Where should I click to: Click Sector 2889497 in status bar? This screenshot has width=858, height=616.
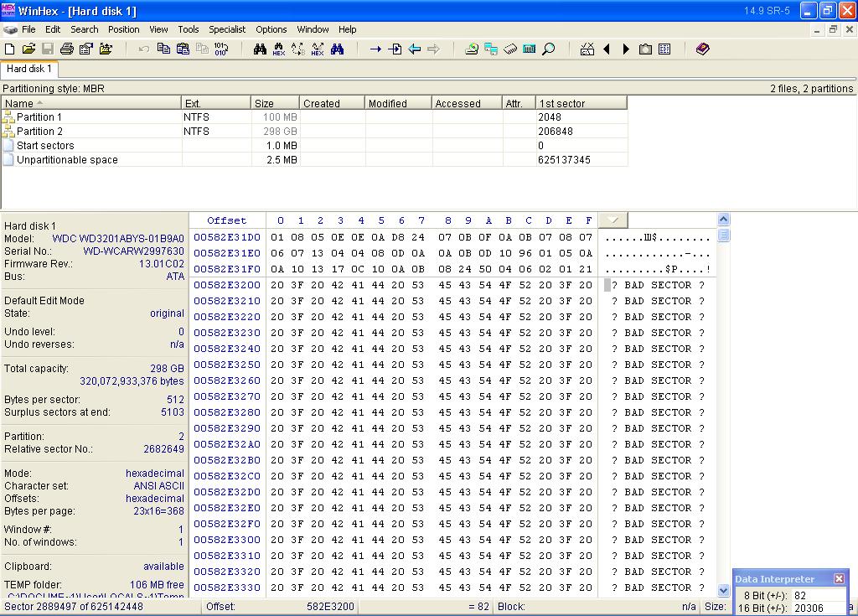click(x=74, y=607)
